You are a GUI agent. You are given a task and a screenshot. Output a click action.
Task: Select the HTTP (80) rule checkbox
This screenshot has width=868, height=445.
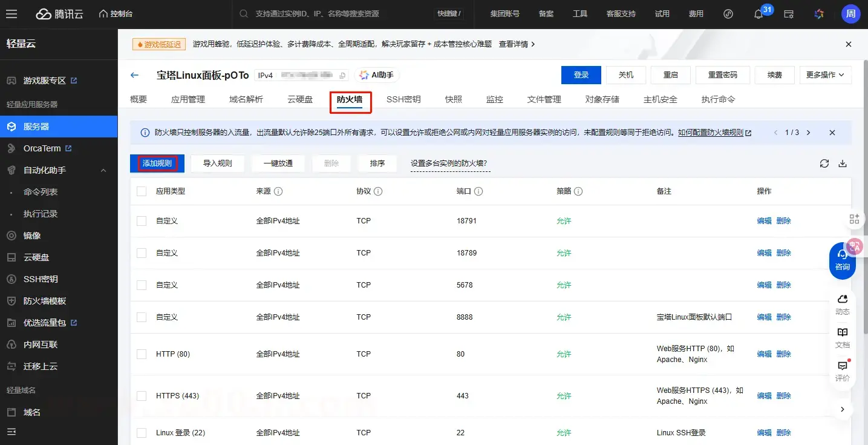[x=142, y=354]
